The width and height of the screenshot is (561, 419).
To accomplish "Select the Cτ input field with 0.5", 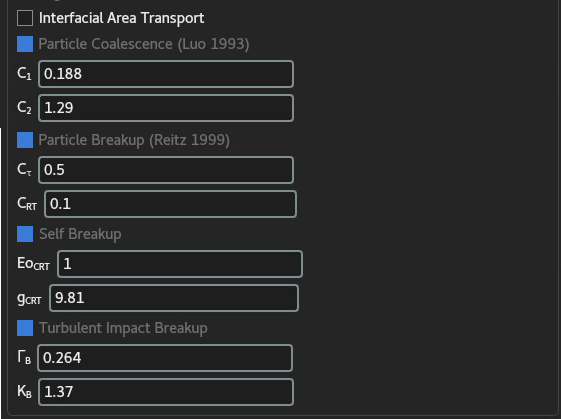I will click(x=166, y=170).
